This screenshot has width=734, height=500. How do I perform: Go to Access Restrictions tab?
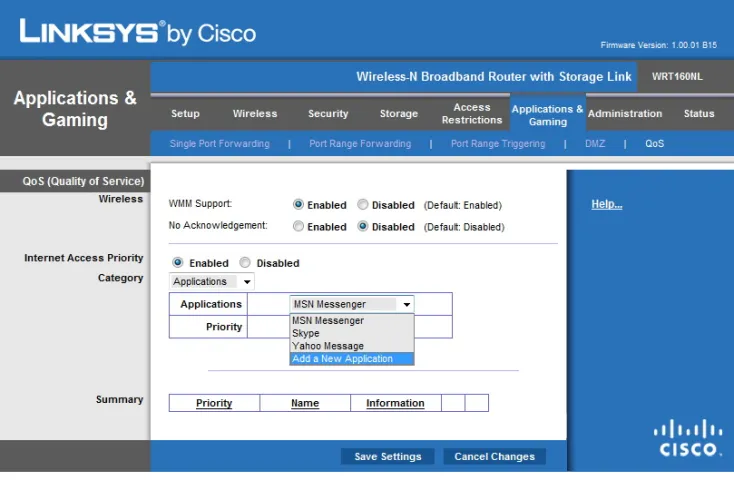tap(472, 114)
